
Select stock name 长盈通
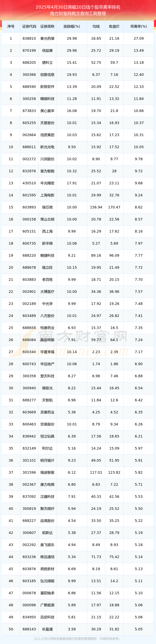[x=47, y=629]
